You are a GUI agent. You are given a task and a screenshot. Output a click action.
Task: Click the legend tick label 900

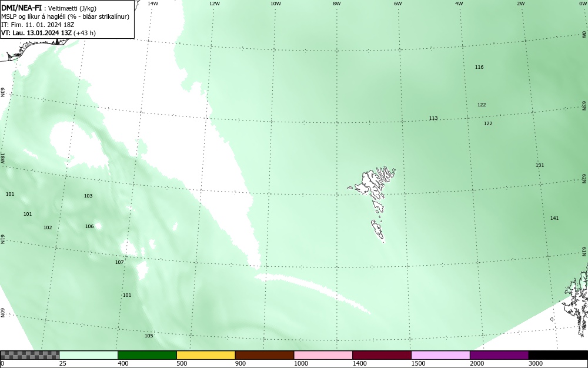[240, 363]
